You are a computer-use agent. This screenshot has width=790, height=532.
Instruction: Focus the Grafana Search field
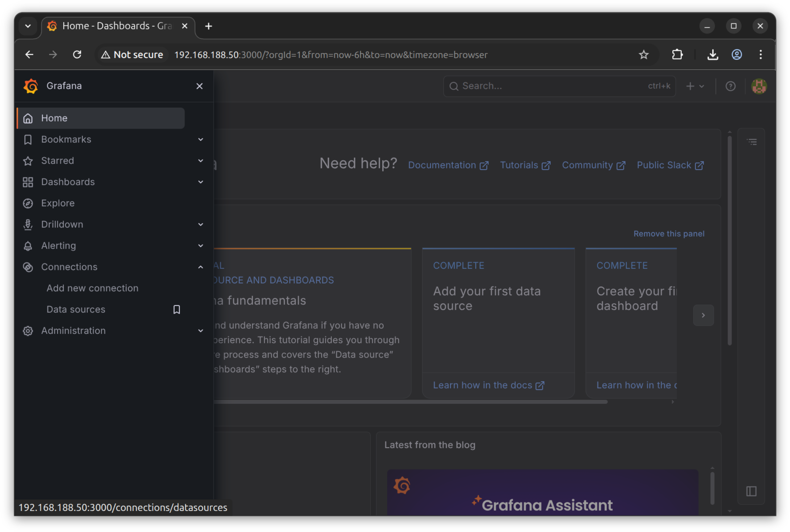559,86
